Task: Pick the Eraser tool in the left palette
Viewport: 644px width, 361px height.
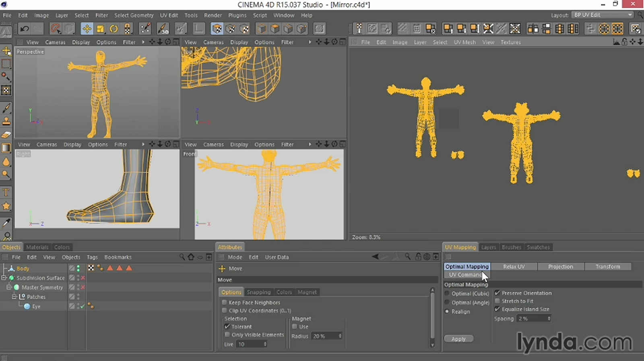Action: click(6, 135)
